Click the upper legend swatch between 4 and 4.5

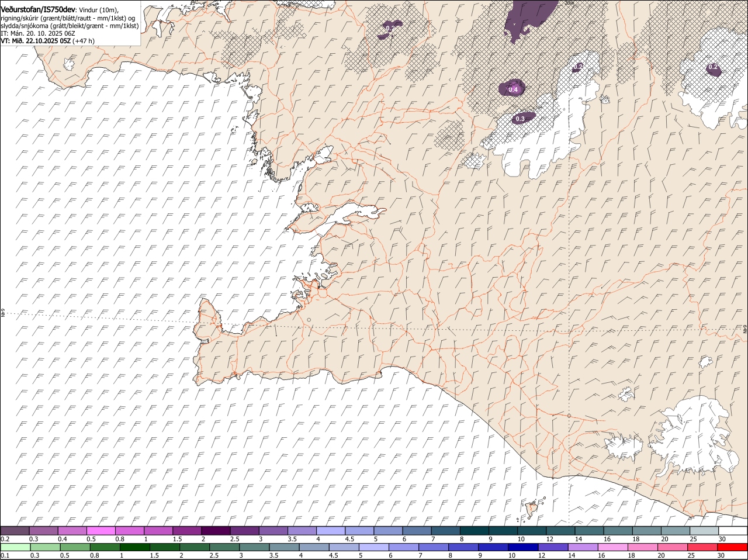pos(331,531)
